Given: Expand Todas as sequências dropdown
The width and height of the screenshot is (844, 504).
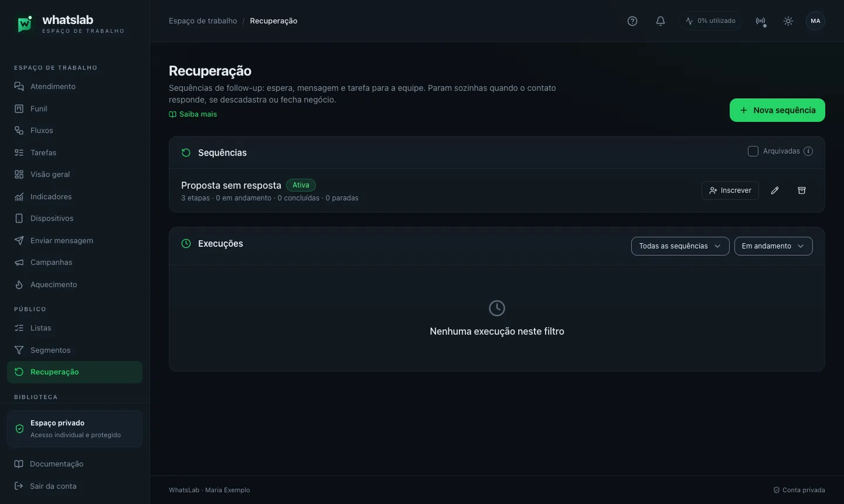Looking at the screenshot, I should [x=680, y=246].
